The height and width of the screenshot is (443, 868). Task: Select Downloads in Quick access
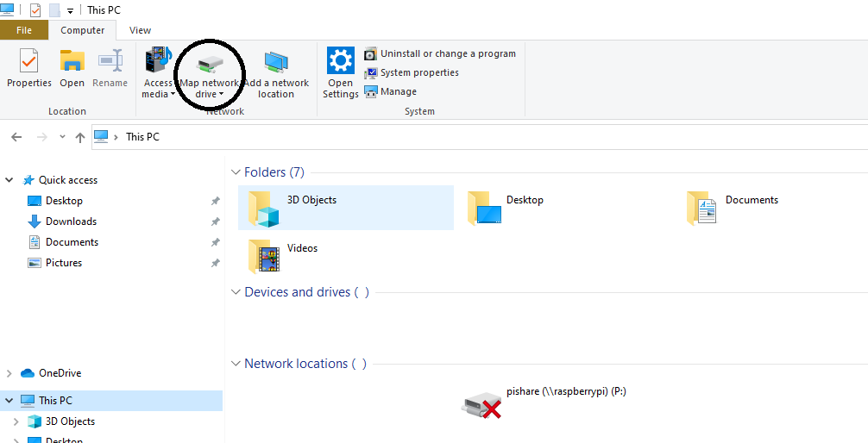71,221
